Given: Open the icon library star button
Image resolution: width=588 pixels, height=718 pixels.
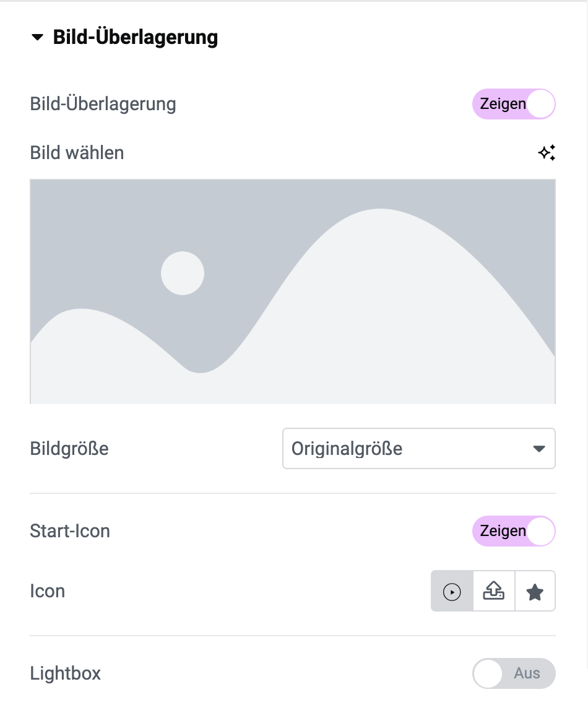Looking at the screenshot, I should [x=535, y=591].
